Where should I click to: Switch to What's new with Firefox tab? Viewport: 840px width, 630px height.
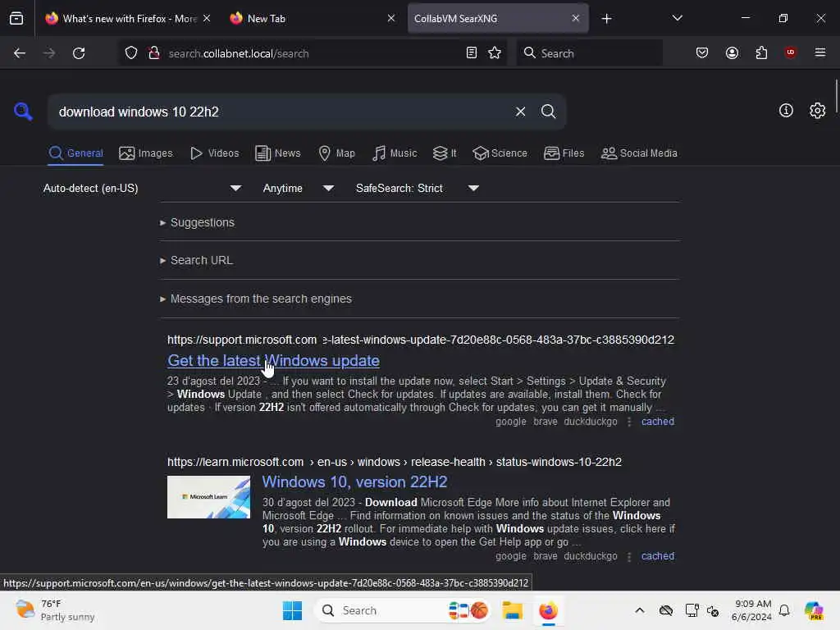pyautogui.click(x=121, y=19)
